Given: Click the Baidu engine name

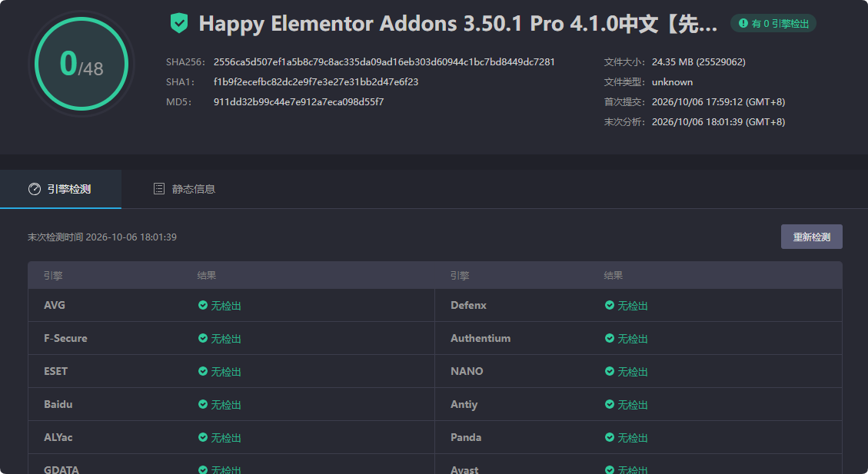Looking at the screenshot, I should tap(58, 404).
